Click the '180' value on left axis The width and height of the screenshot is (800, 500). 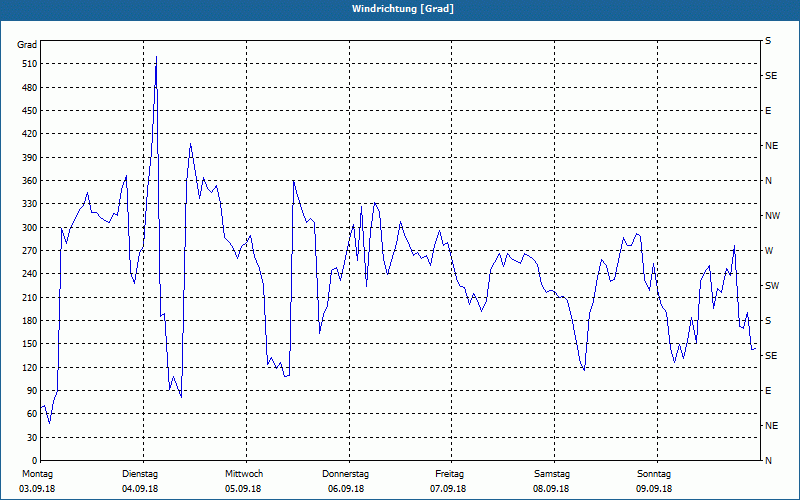click(x=30, y=321)
